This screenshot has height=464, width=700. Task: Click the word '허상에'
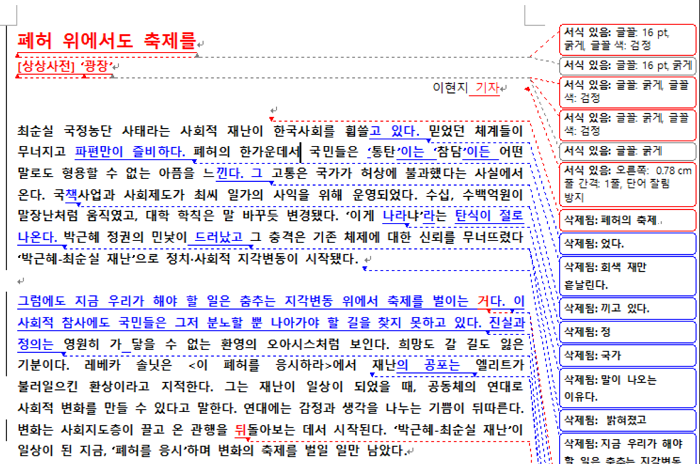(377, 173)
